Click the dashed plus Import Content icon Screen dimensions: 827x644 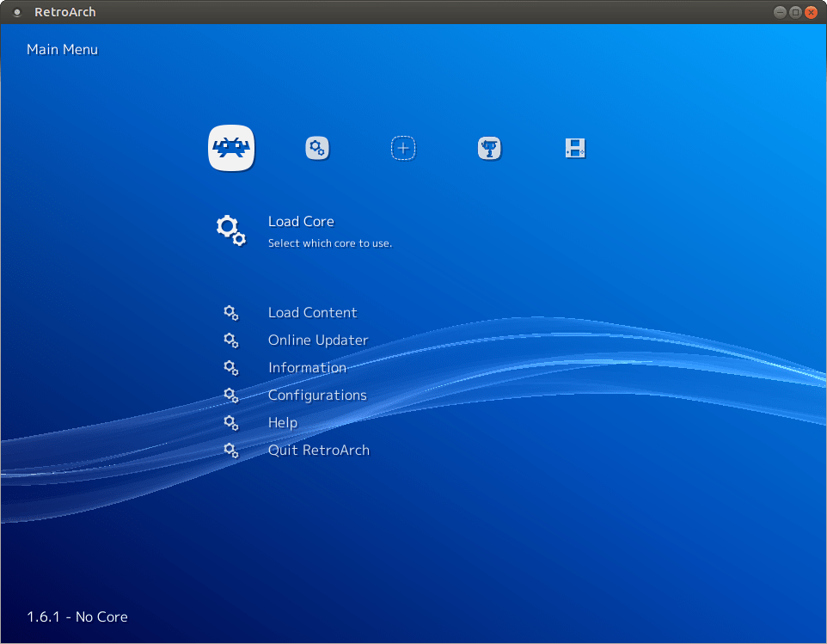point(402,148)
